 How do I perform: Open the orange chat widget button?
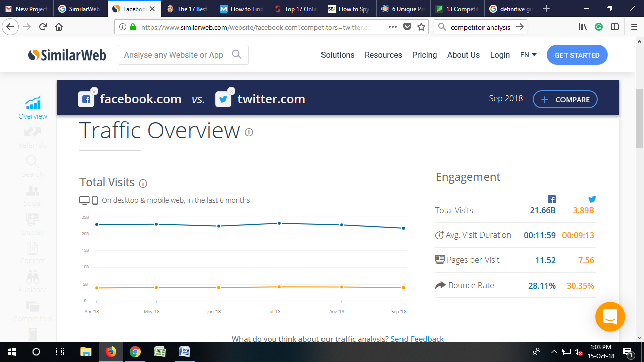610,317
